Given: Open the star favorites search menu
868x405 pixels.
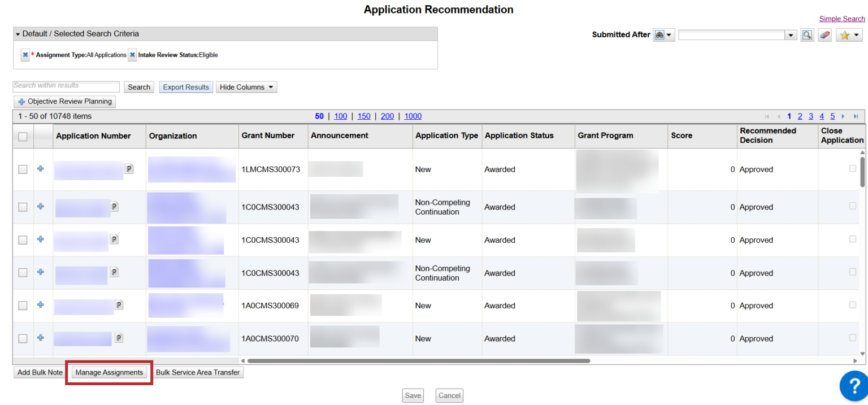Looking at the screenshot, I should (849, 35).
